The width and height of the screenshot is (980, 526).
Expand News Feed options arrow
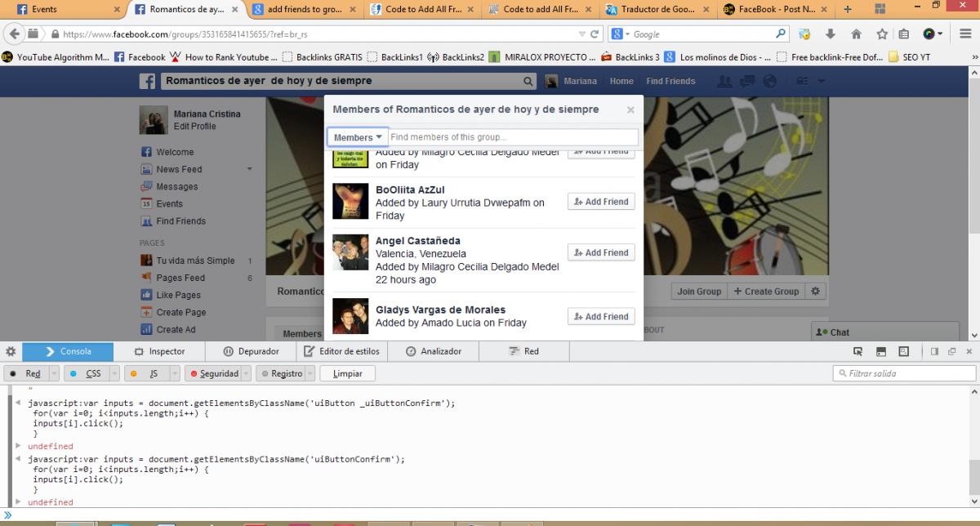250,169
